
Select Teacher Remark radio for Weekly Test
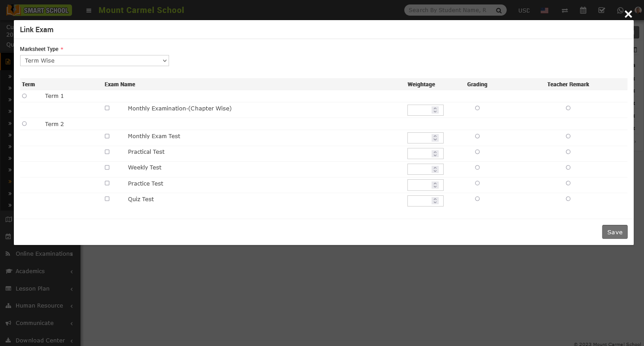click(568, 168)
